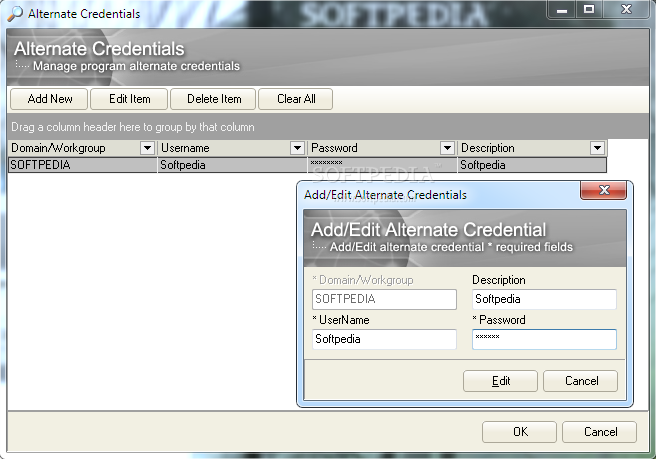The width and height of the screenshot is (656, 459).
Task: Focus the Password input field
Action: pos(544,339)
